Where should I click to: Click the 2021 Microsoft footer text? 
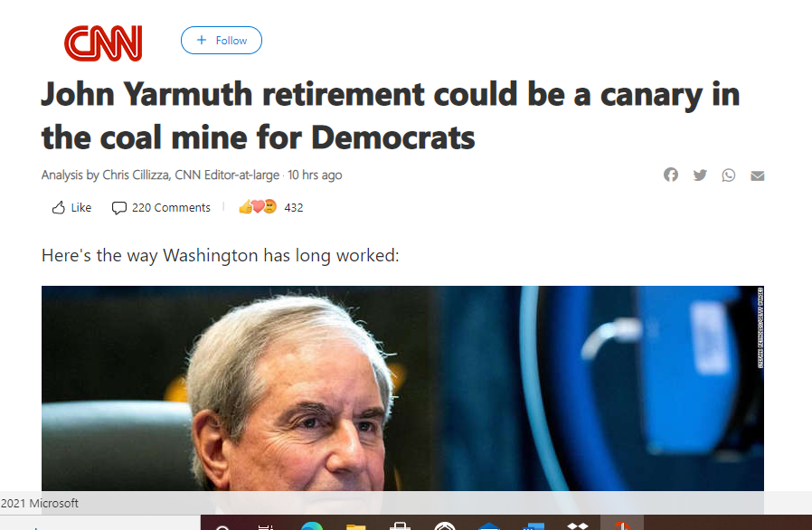[x=40, y=503]
